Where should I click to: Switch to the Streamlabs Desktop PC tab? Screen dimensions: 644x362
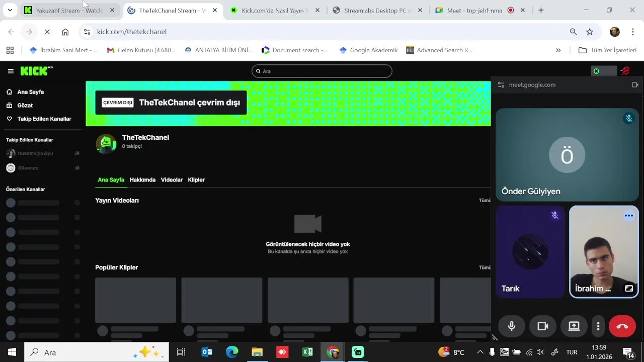(x=377, y=11)
